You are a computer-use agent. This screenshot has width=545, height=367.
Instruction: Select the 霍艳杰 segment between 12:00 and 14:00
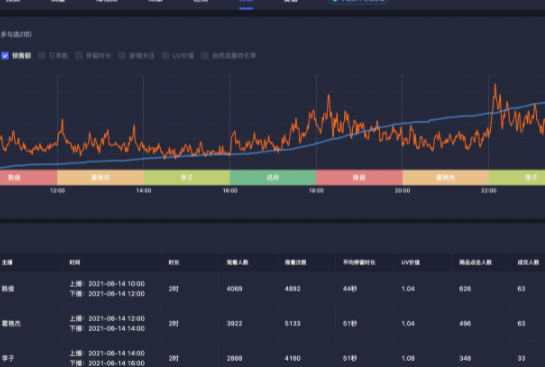coord(100,178)
